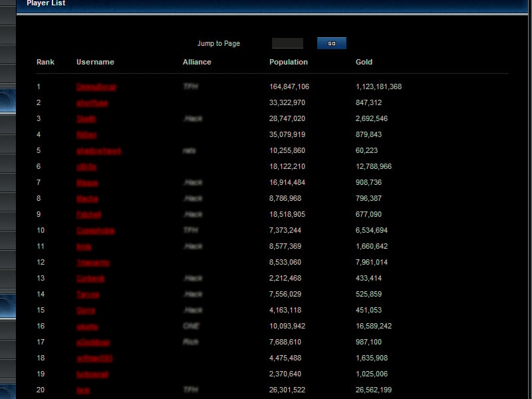Open the rank 4 player's username link
Screen dimensions: 532x399
click(x=86, y=135)
